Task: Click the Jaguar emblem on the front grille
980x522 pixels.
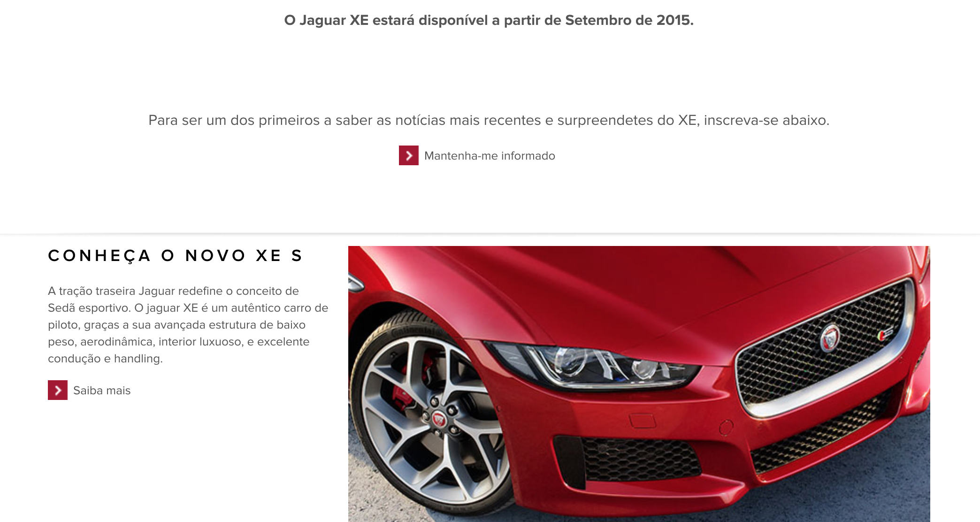Action: coord(830,338)
